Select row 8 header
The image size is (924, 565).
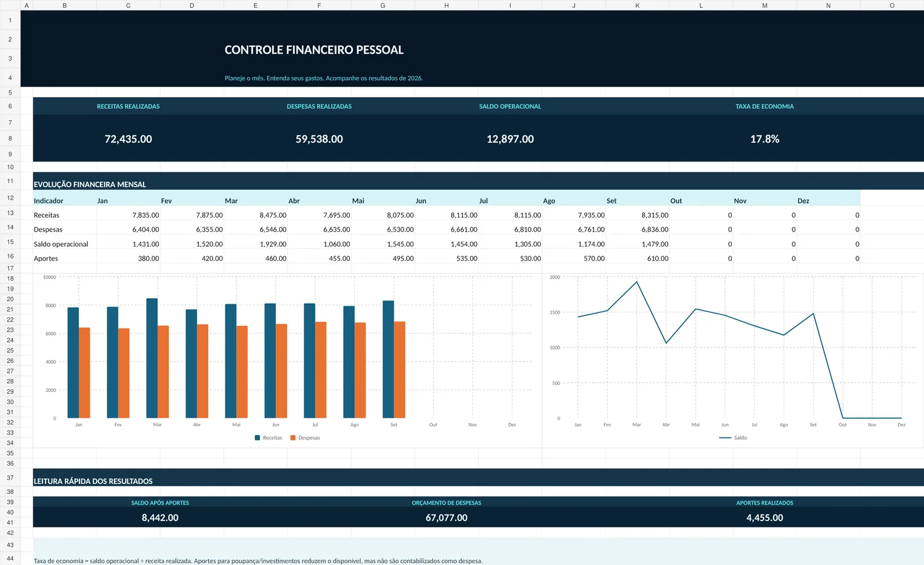tap(10, 138)
